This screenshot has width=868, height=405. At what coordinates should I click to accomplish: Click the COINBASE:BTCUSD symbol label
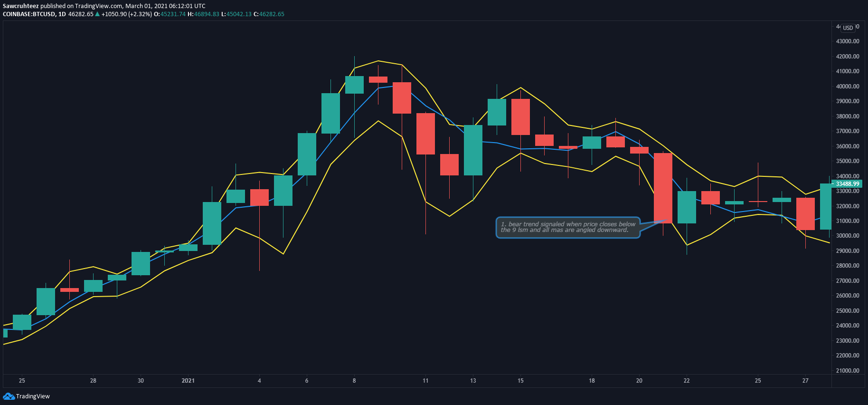pyautogui.click(x=28, y=14)
